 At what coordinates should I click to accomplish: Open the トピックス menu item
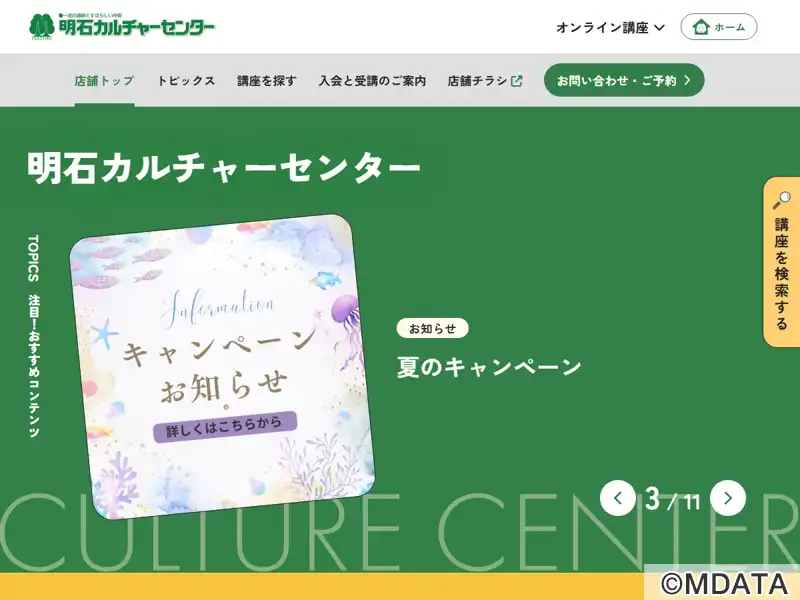186,81
